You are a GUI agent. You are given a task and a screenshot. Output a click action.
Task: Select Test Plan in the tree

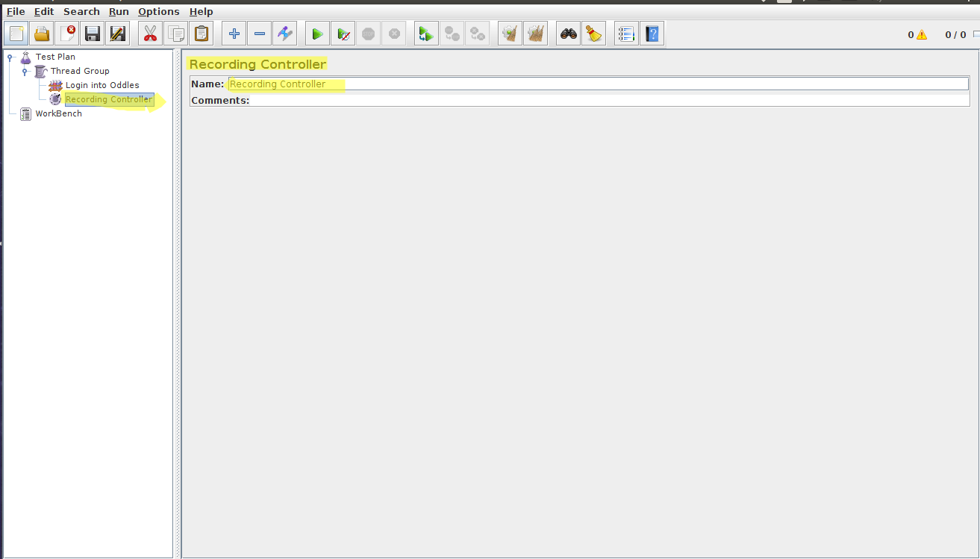tap(55, 57)
